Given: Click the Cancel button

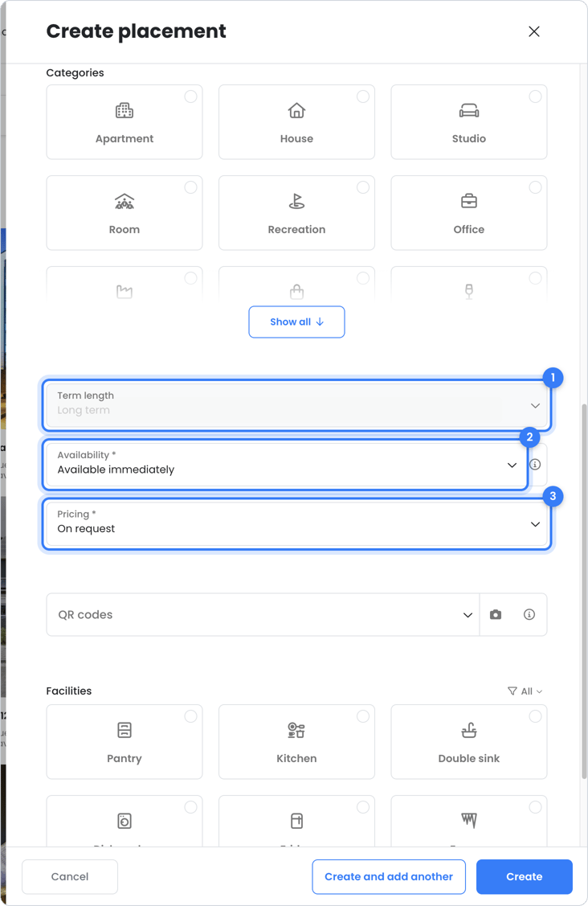Looking at the screenshot, I should click(70, 876).
